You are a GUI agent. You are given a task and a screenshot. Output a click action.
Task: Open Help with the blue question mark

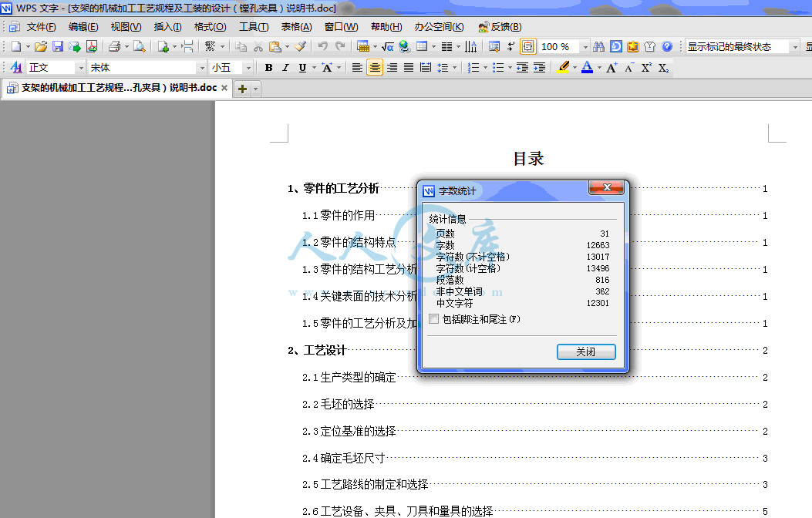[x=667, y=46]
